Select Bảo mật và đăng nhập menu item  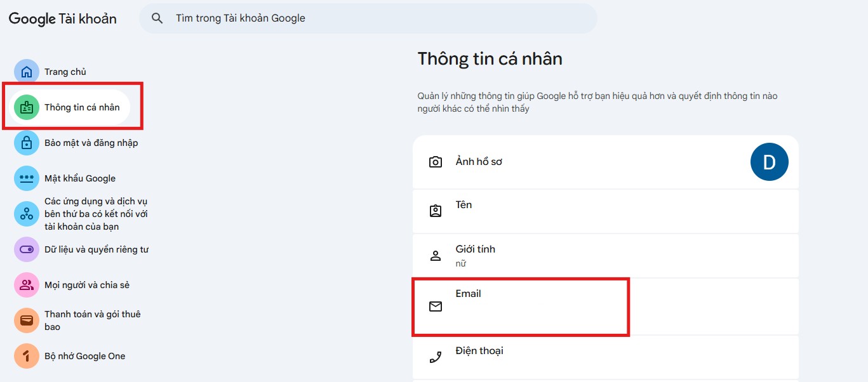click(91, 143)
